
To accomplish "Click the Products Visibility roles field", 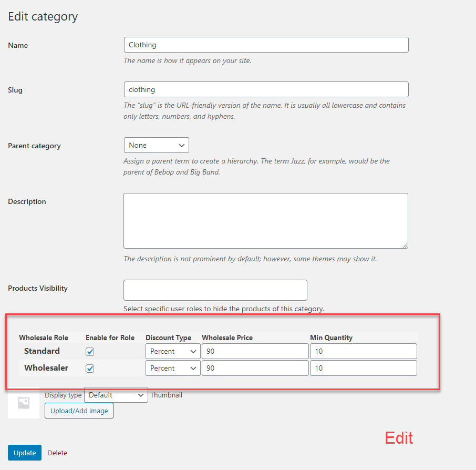I will point(215,290).
